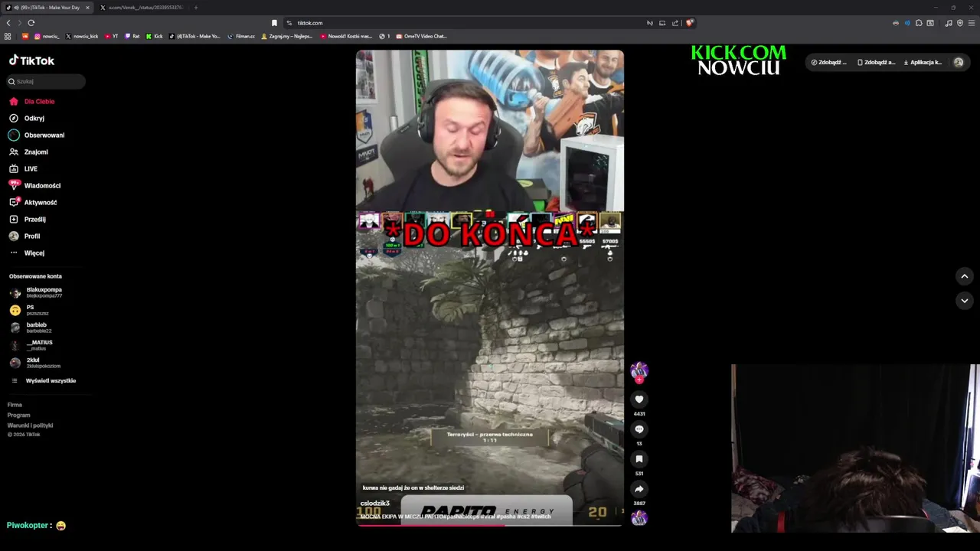Open the 'Dla Ciebie' feed
This screenshot has height=551, width=980.
point(31,101)
